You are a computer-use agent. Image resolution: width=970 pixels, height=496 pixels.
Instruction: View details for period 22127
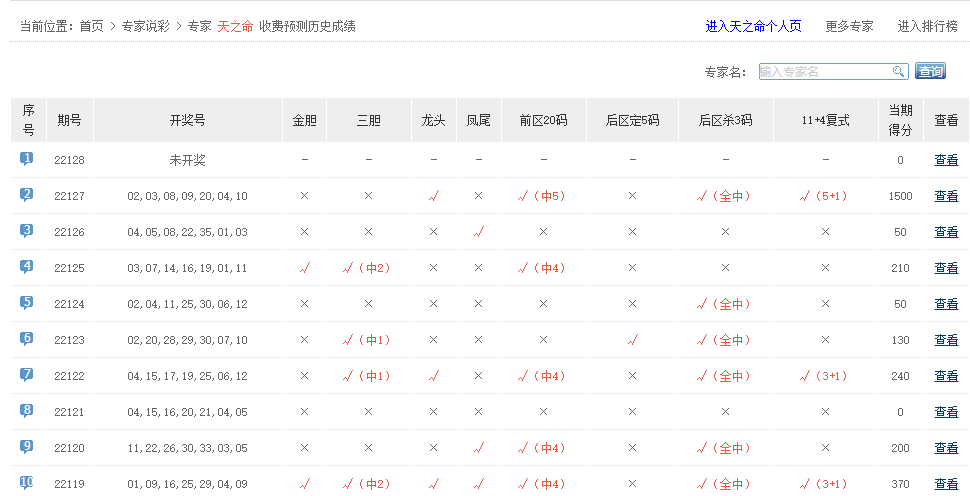(x=946, y=196)
